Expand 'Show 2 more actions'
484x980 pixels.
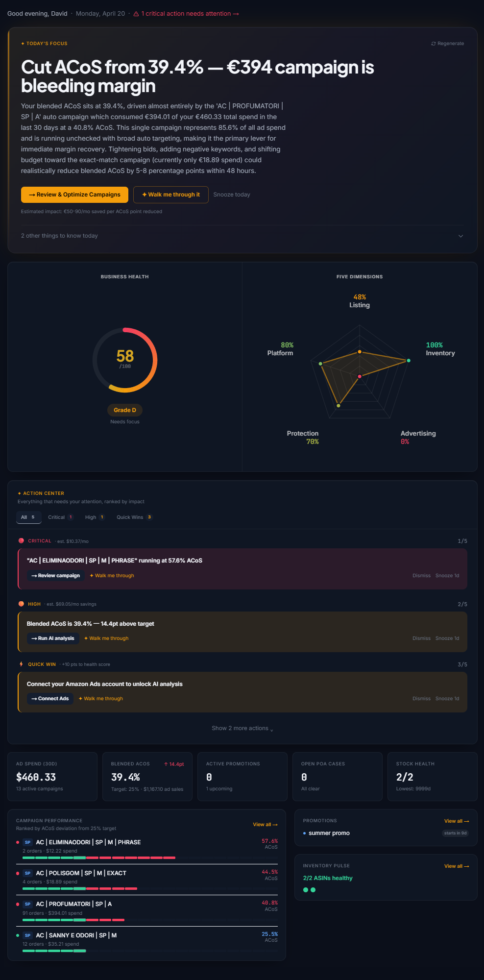pyautogui.click(x=242, y=728)
